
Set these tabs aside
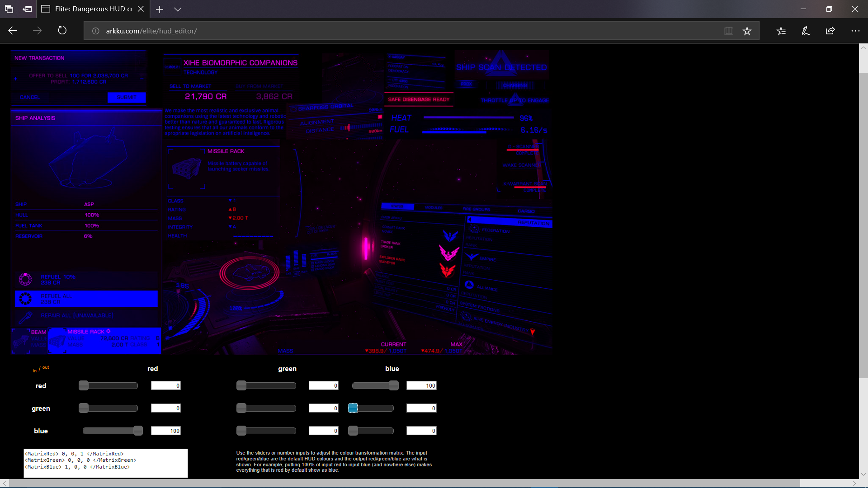click(28, 9)
